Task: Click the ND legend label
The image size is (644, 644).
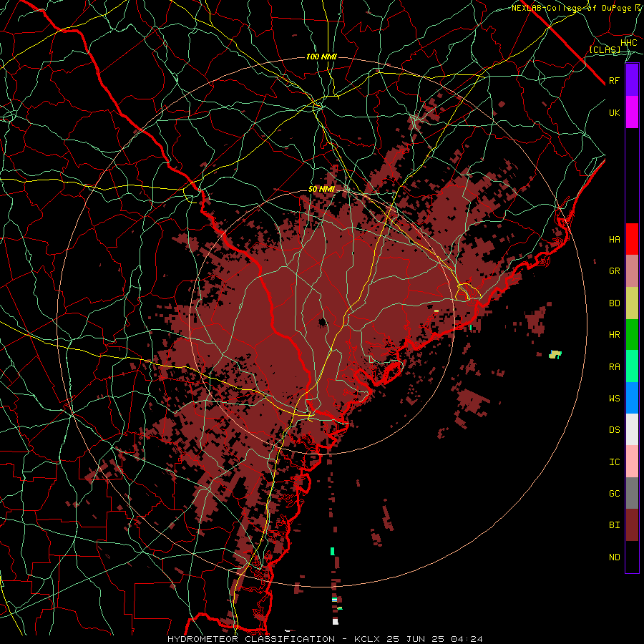Action: pyautogui.click(x=614, y=557)
